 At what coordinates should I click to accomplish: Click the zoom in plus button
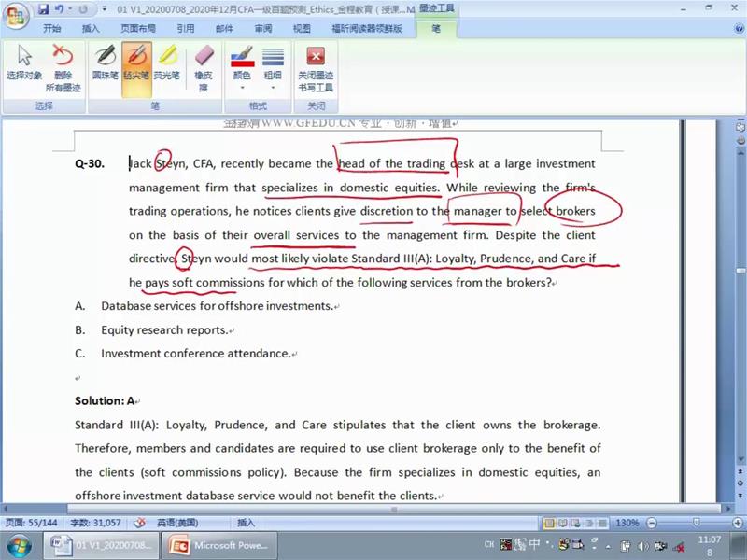click(x=738, y=523)
